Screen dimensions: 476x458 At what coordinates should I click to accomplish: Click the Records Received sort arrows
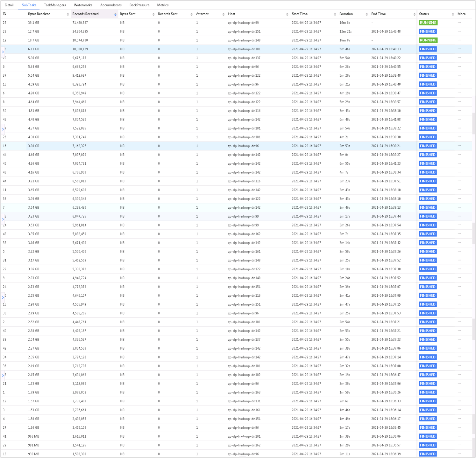pyautogui.click(x=115, y=14)
